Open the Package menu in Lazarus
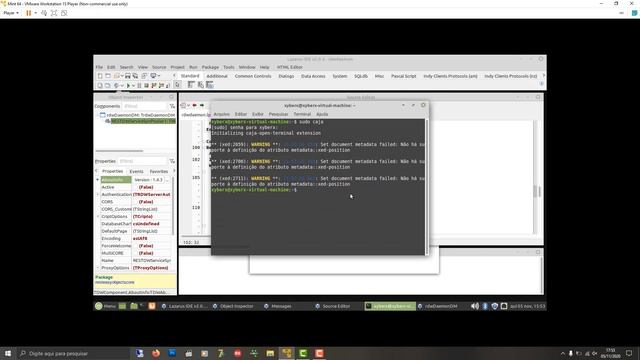640x360 pixels. pyautogui.click(x=210, y=67)
